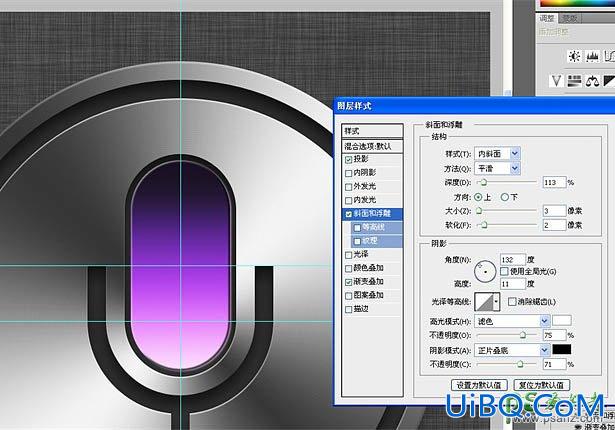Enable the 内发光 (Inner Glow) checkbox

tap(348, 200)
